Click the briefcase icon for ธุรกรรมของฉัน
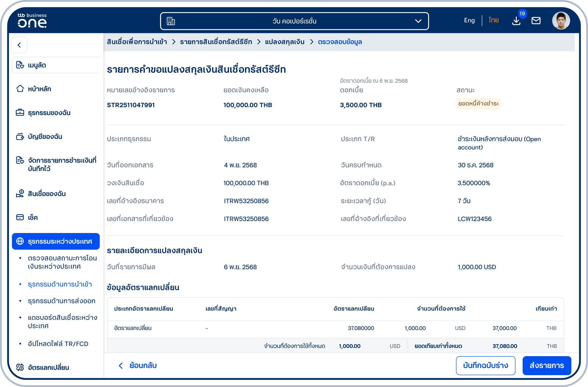The height and width of the screenshot is (387, 588). [20, 112]
